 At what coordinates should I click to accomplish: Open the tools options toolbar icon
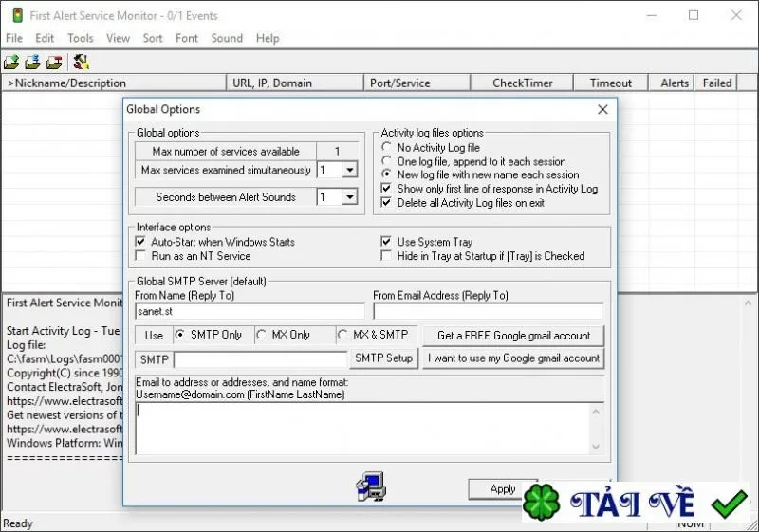(x=81, y=62)
